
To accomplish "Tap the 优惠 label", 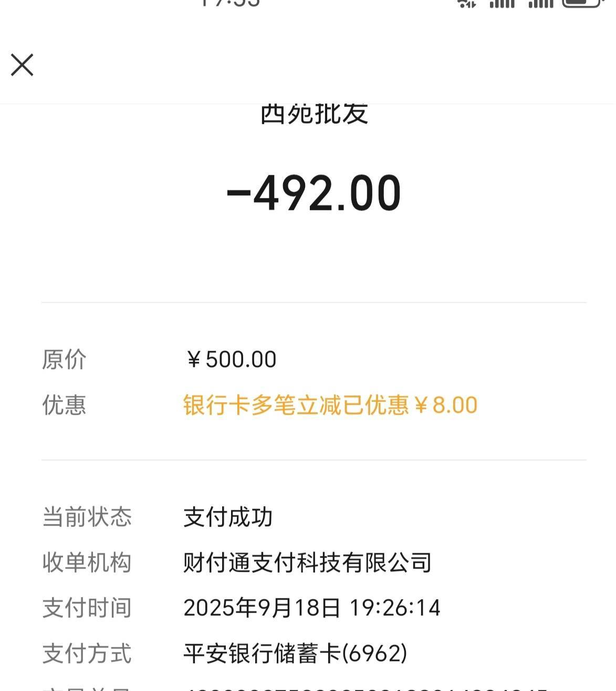I will pos(64,405).
